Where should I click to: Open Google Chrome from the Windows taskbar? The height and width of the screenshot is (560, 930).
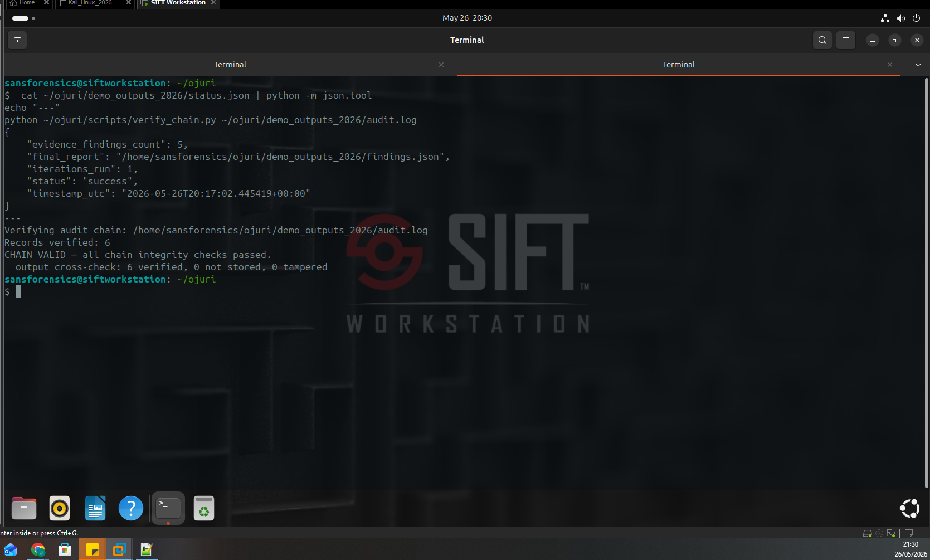38,550
